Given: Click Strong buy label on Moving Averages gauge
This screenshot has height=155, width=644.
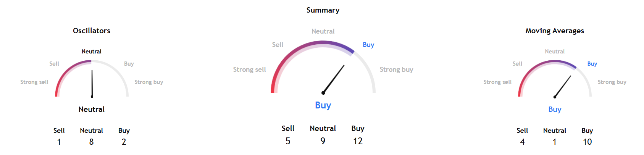Looking at the screenshot, I should pyautogui.click(x=612, y=82).
